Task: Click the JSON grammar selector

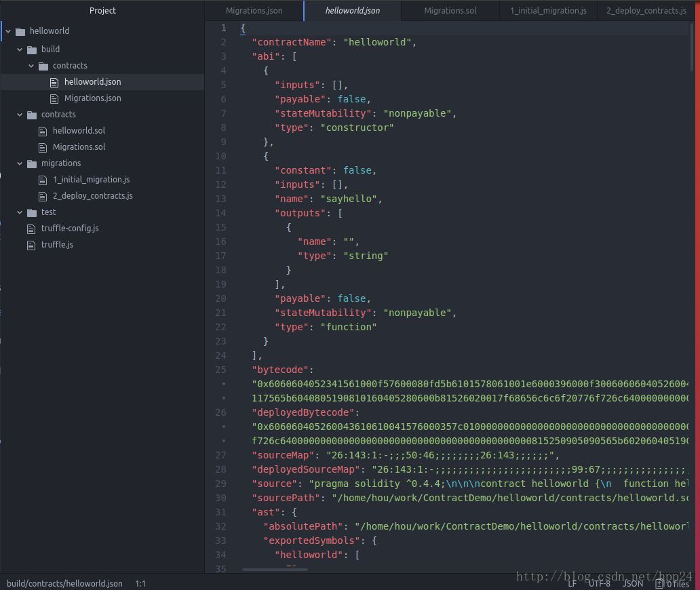Action: (x=633, y=584)
